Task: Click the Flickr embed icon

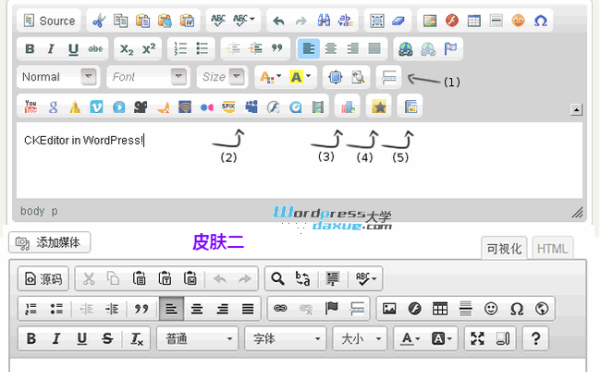Action: [x=207, y=107]
